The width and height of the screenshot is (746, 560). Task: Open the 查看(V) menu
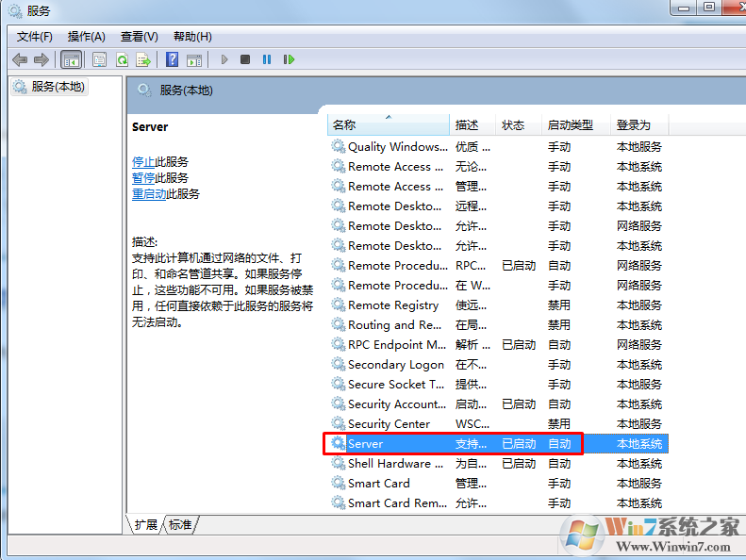pos(139,37)
